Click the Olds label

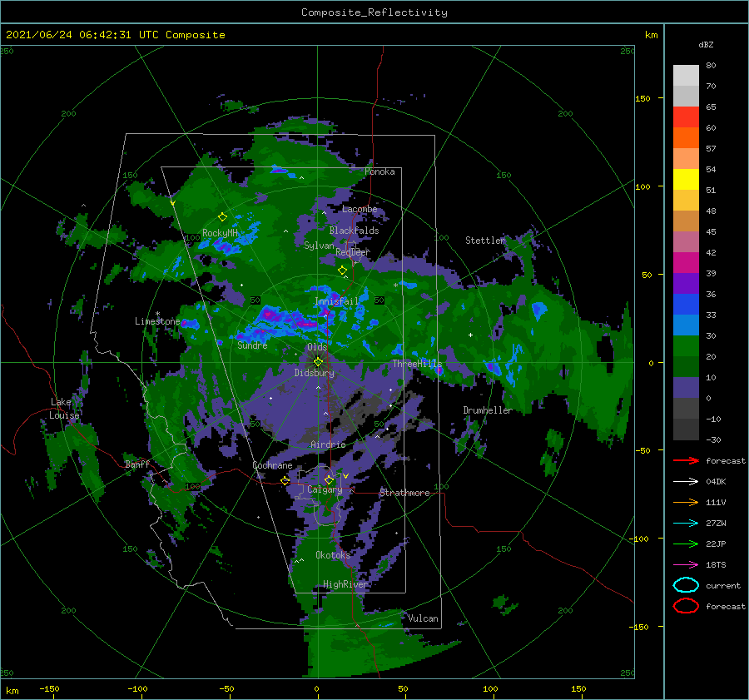[x=317, y=347]
